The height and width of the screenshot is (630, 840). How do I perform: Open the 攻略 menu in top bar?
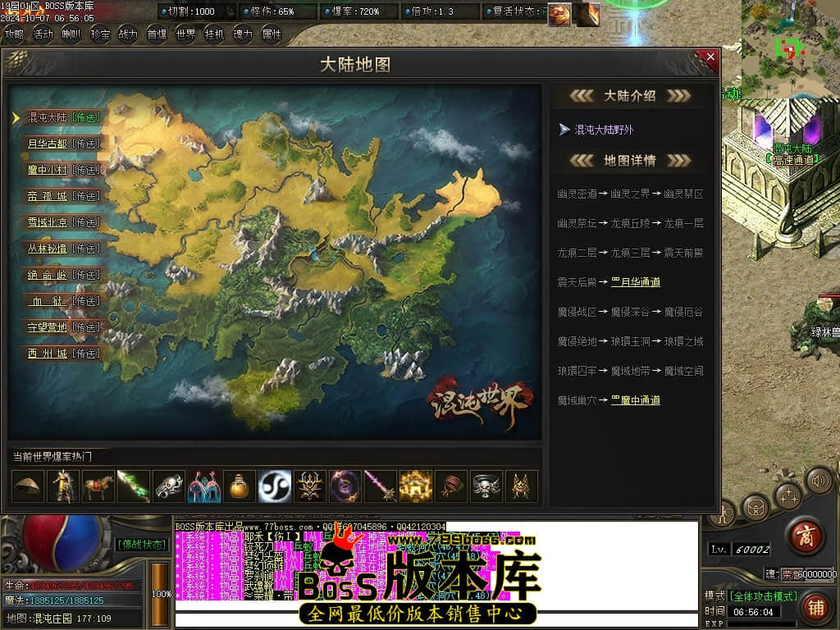pos(14,34)
